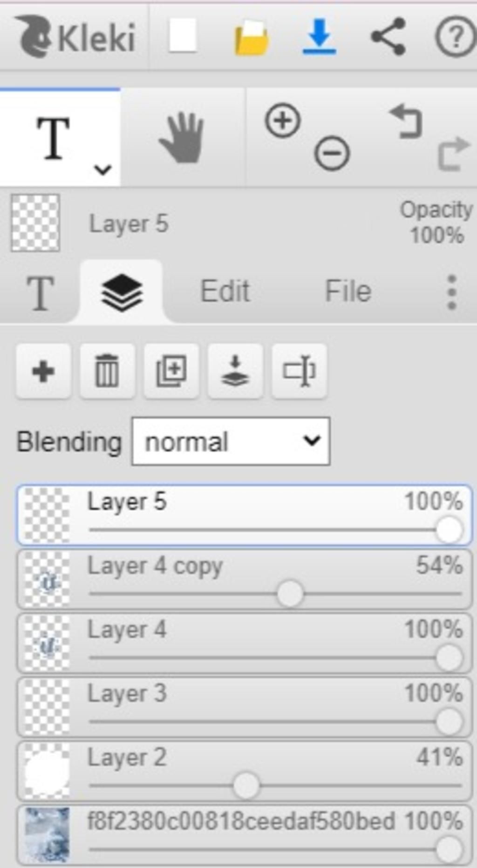
Task: Click the undo arrow icon
Action: 406,121
